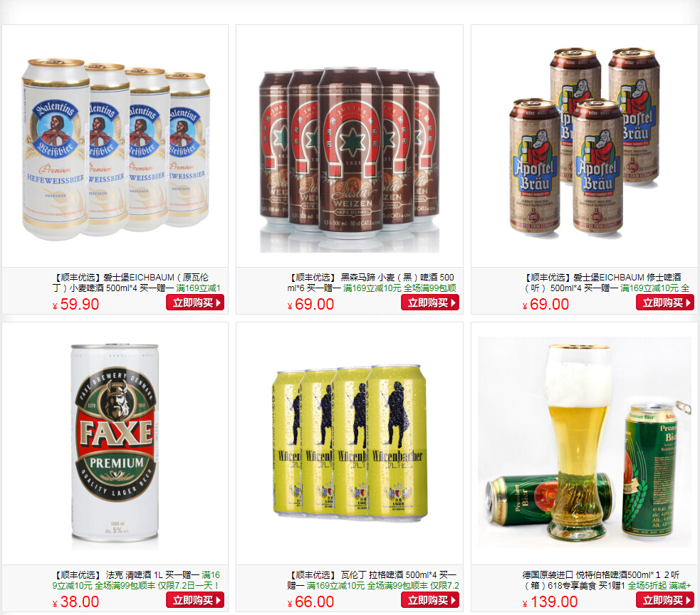Open the yellow Würenbacher cans image

click(350, 443)
